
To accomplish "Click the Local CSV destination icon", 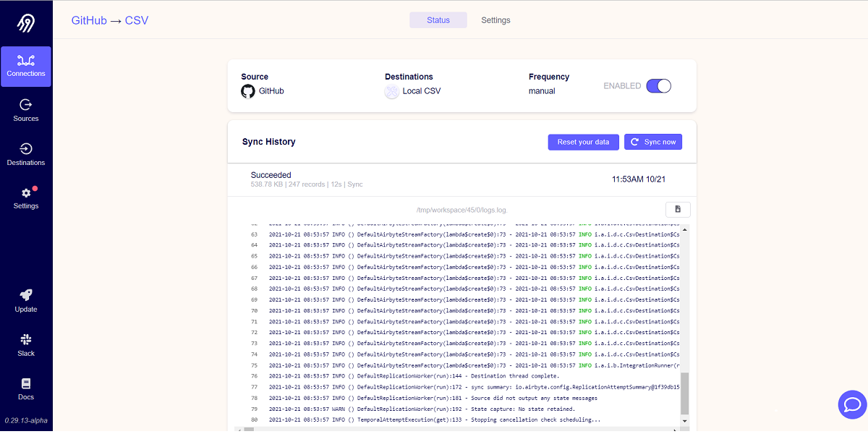I will 391,91.
